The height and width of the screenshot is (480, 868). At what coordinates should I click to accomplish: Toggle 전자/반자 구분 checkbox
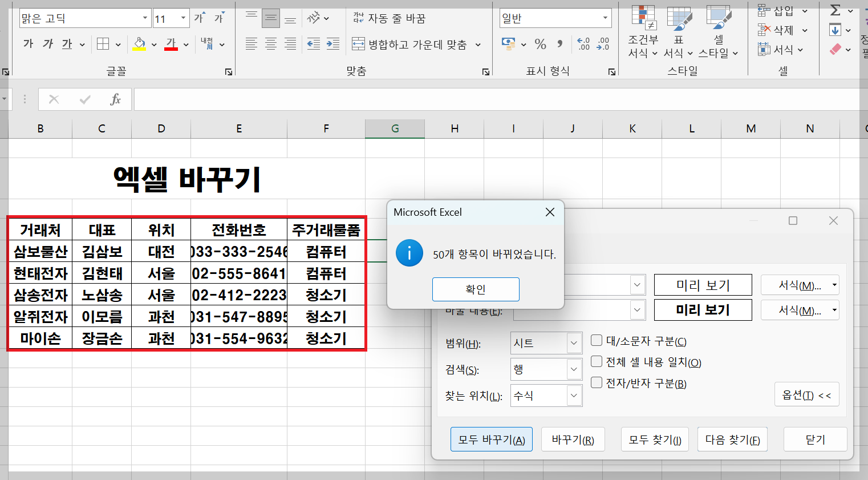pos(597,382)
